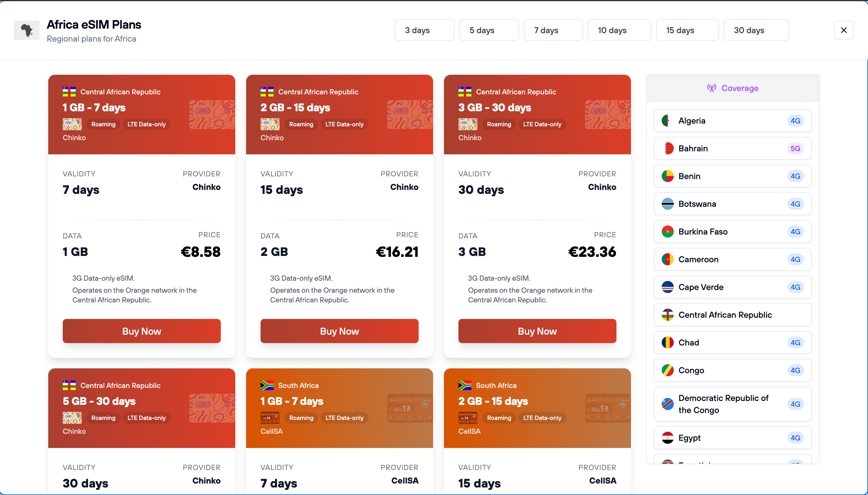Switch to the "3 days" tab

(424, 30)
